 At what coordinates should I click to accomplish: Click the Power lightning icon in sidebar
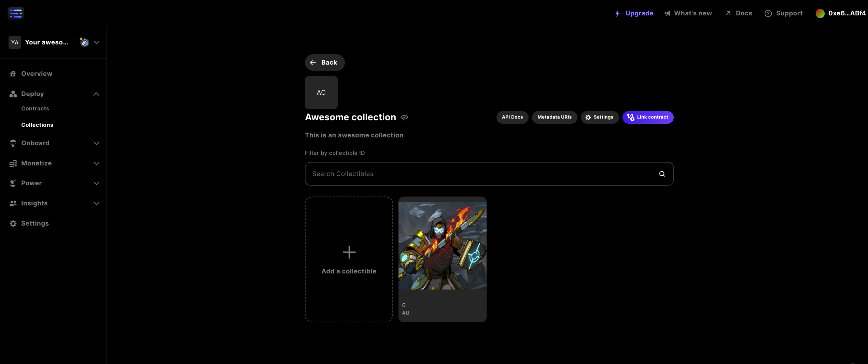tap(13, 183)
